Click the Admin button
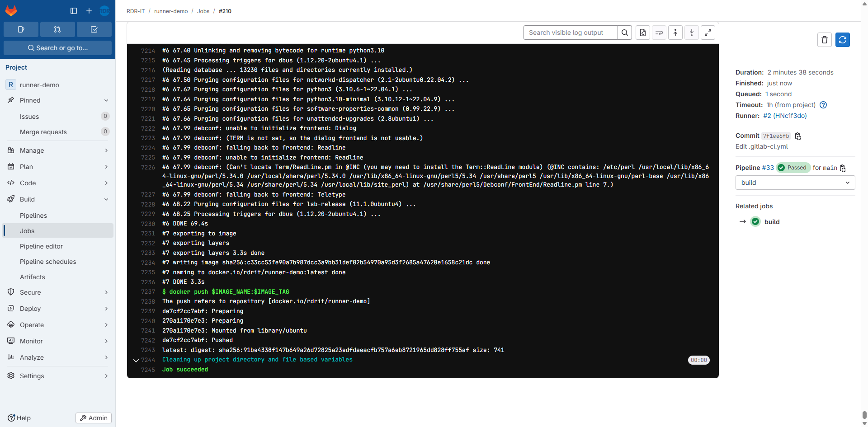The height and width of the screenshot is (427, 868). tap(94, 418)
